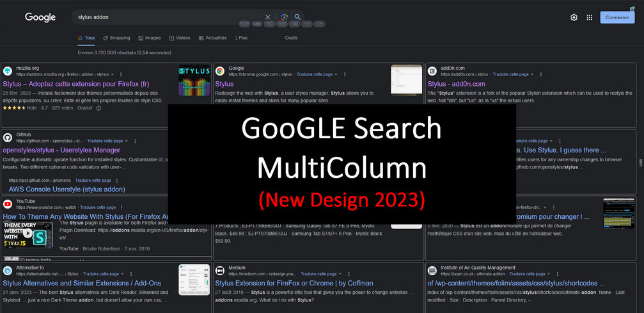Open 'Stylus Extension for FireFox or Chrome' link
The width and height of the screenshot is (644, 313).
(294, 283)
